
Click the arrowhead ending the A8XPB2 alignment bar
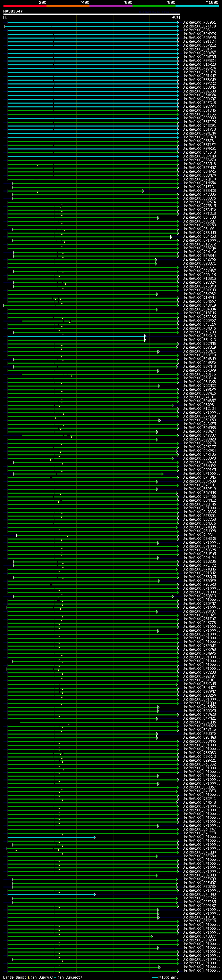157,294
